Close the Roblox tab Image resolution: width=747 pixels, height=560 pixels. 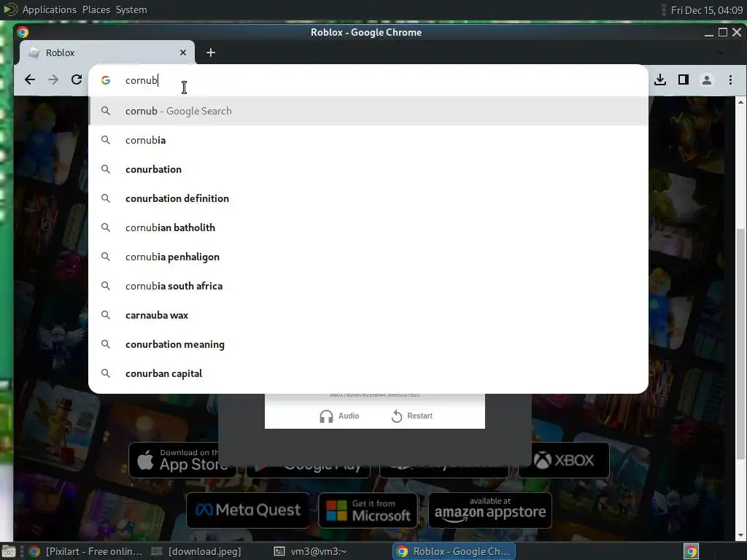[183, 52]
